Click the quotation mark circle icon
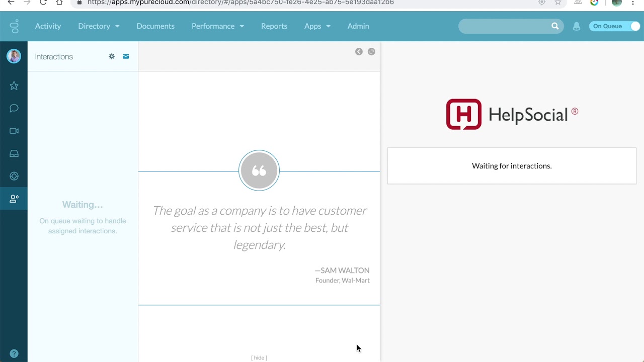The height and width of the screenshot is (362, 644). (x=259, y=170)
